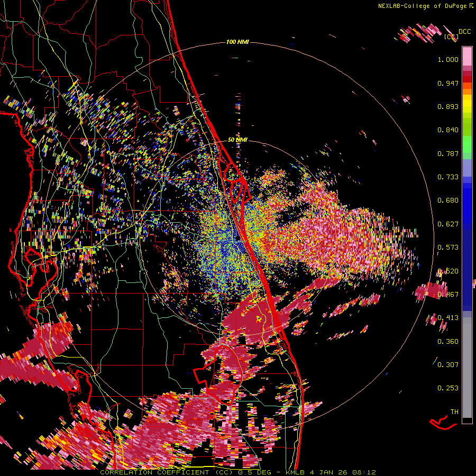The width and height of the screenshot is (476, 476).
Task: Click the 0.627 scale value
Action: pyautogui.click(x=448, y=224)
